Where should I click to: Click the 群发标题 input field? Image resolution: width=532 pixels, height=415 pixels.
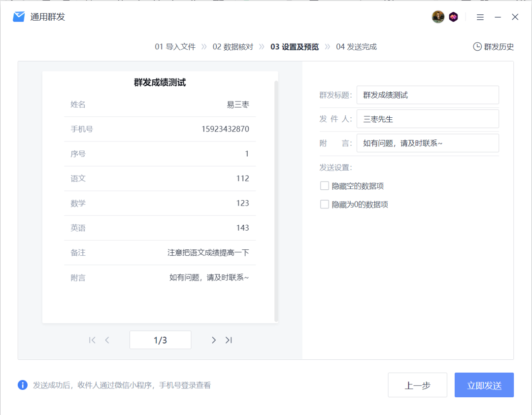(x=428, y=95)
